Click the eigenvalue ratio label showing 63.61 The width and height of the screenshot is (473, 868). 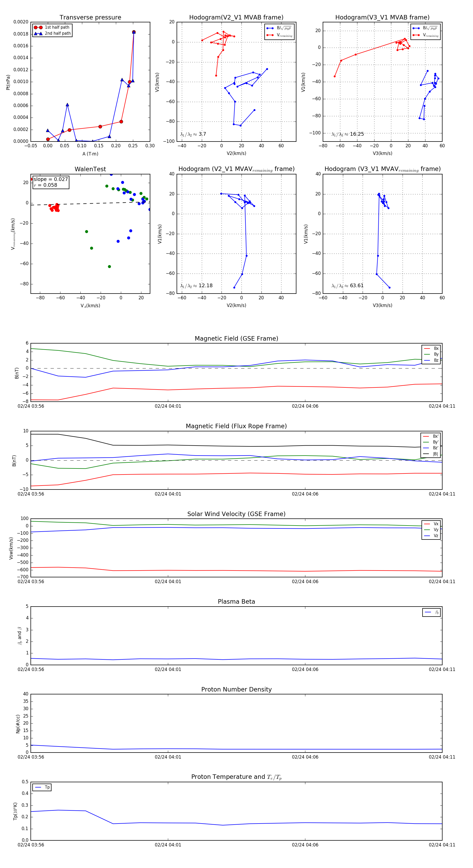click(x=347, y=286)
